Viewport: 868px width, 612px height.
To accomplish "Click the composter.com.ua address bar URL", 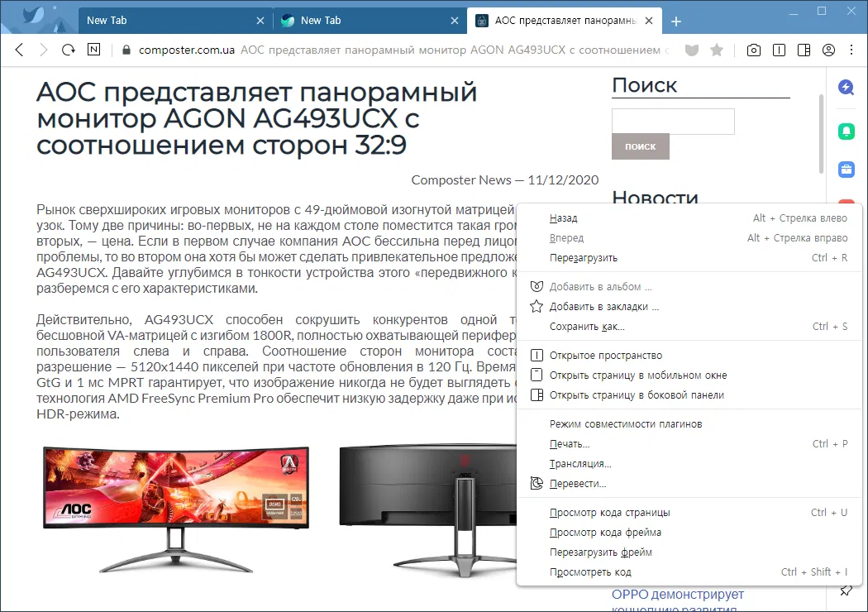I will [187, 50].
